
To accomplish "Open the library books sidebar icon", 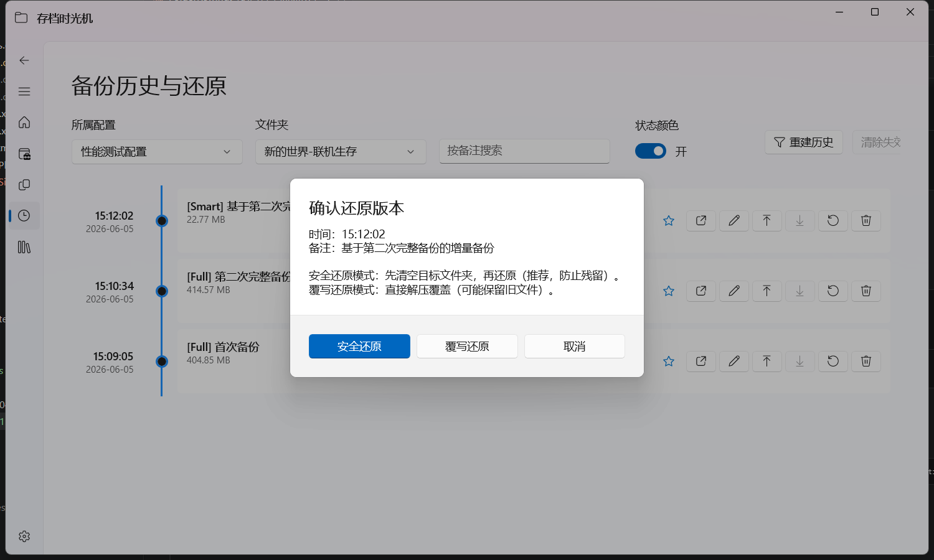I will (x=24, y=247).
